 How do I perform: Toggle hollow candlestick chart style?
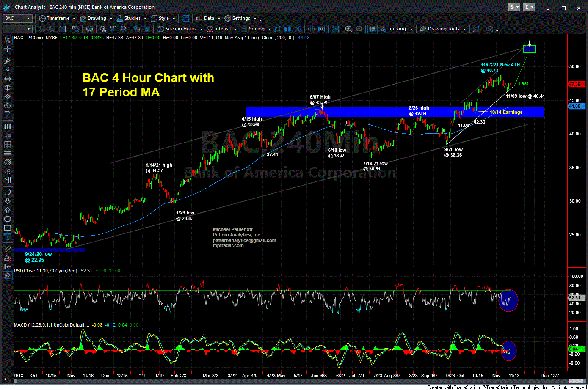click(298, 29)
